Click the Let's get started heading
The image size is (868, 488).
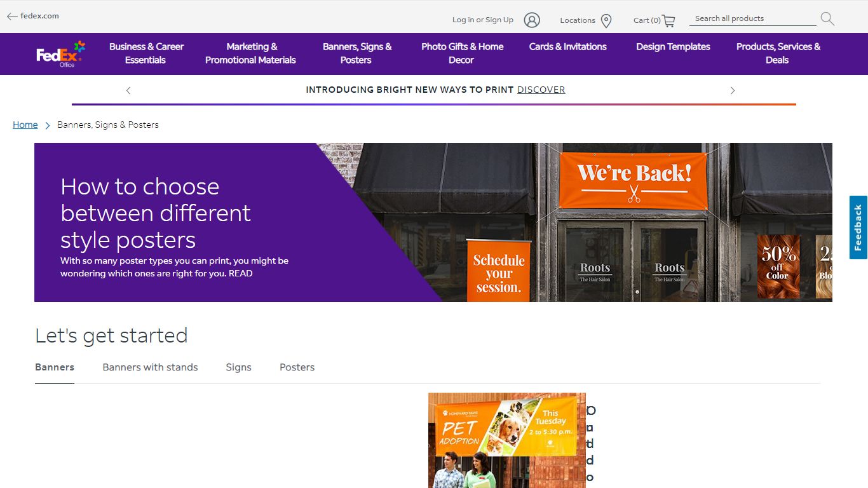coord(111,335)
